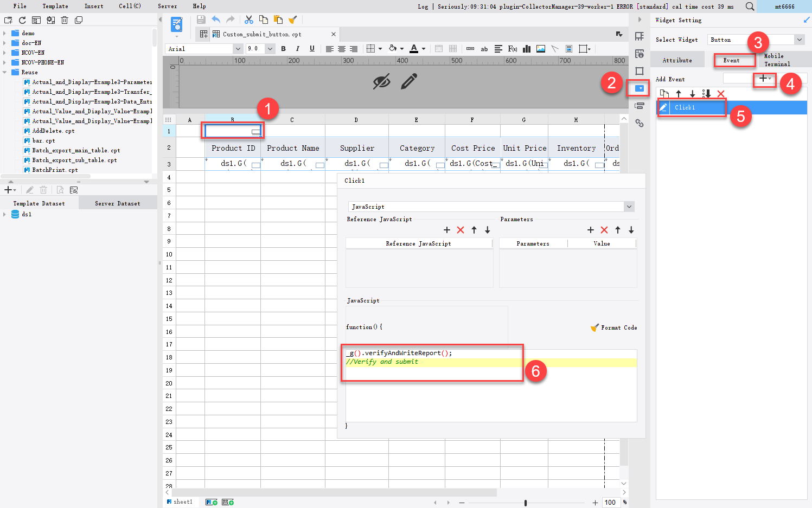Toggle parameter pane visibility eye icon
This screenshot has width=812, height=508.
coord(382,82)
